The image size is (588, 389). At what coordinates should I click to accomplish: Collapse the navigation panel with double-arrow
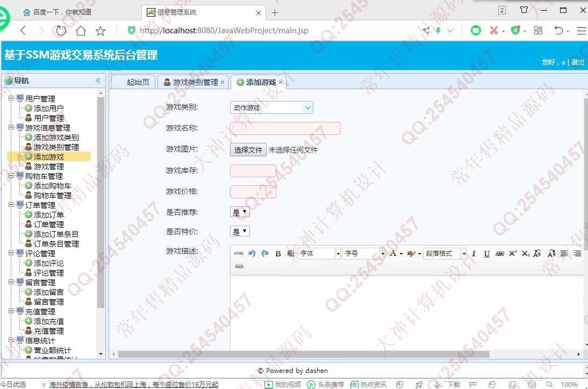tap(98, 81)
